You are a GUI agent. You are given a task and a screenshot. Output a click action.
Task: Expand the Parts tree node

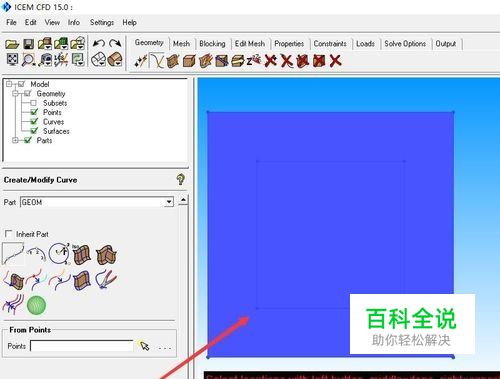(x=15, y=140)
